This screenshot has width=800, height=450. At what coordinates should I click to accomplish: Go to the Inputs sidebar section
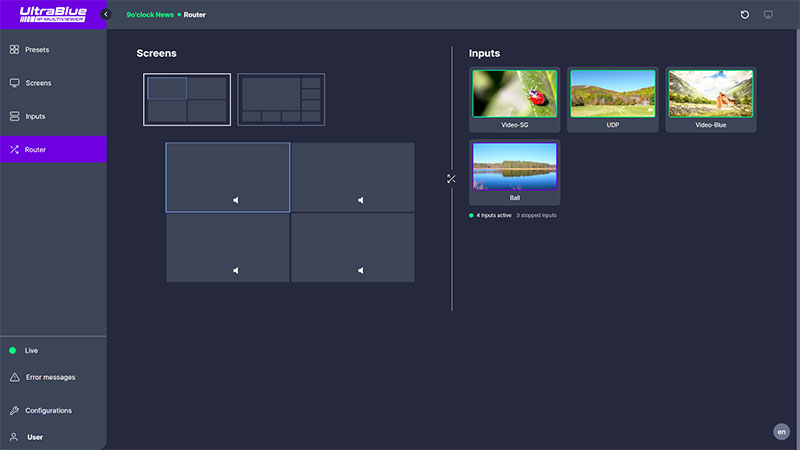pos(34,116)
